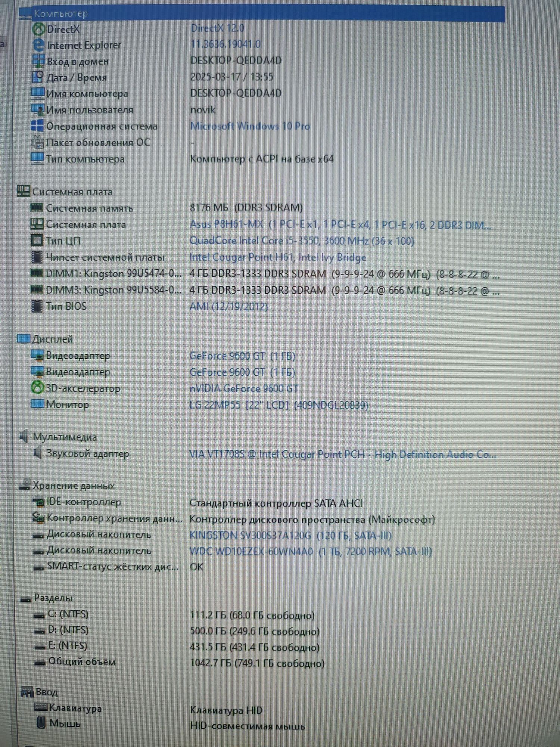This screenshot has width=560, height=747.
Task: Click the computer type monitor icon
Action: pyautogui.click(x=37, y=158)
